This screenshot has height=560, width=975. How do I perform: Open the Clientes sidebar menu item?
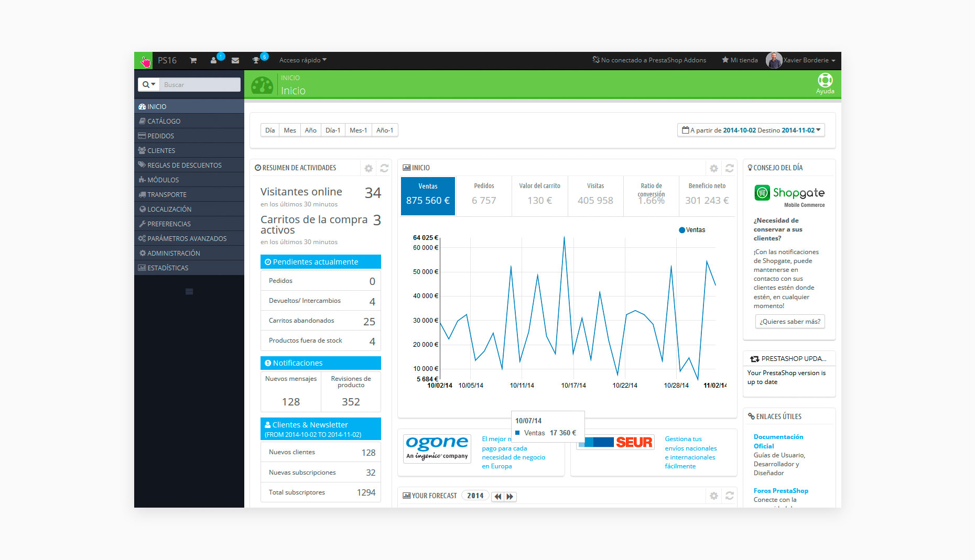click(189, 150)
